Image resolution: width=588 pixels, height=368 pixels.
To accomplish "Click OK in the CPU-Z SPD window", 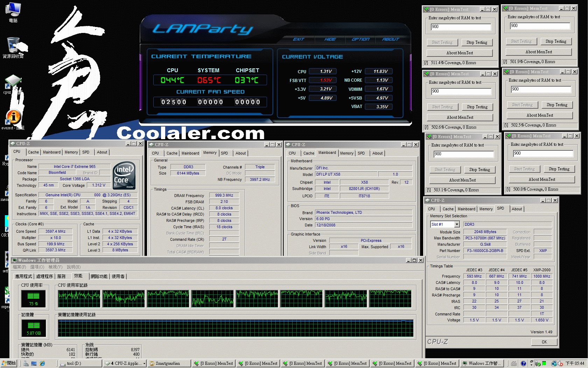I will 544,342.
